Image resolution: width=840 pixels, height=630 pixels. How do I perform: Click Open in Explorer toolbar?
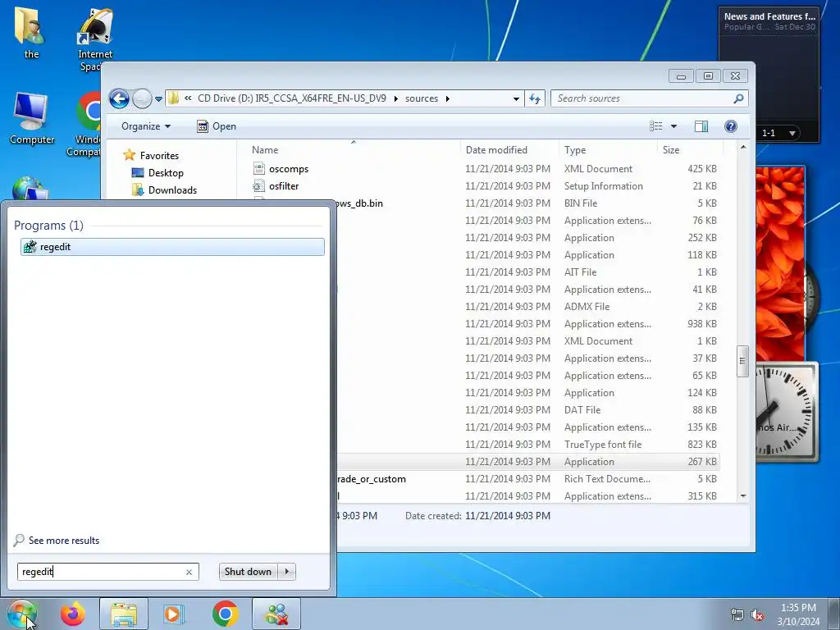[217, 126]
